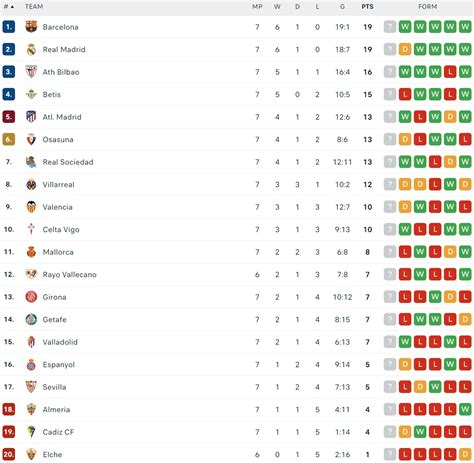Image resolution: width=474 pixels, height=463 pixels.
Task: Click the Cadiz CF team crest
Action: pos(31,432)
